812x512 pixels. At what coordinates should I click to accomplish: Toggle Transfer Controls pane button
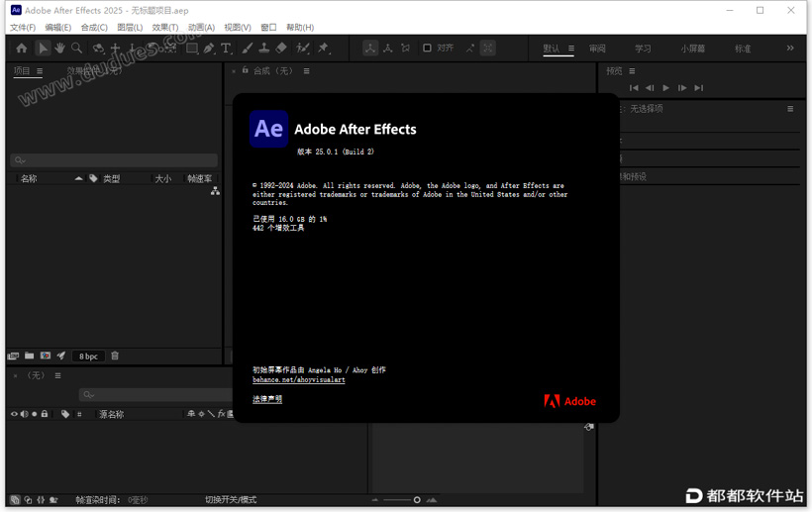click(28, 500)
